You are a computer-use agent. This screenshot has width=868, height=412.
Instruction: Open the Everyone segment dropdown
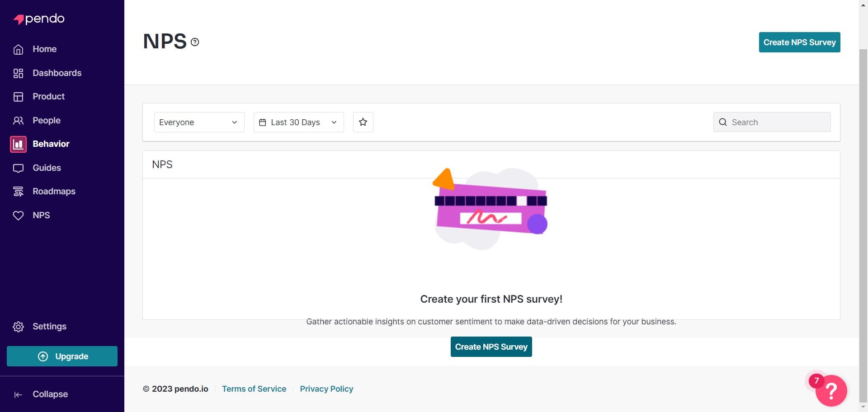[199, 122]
